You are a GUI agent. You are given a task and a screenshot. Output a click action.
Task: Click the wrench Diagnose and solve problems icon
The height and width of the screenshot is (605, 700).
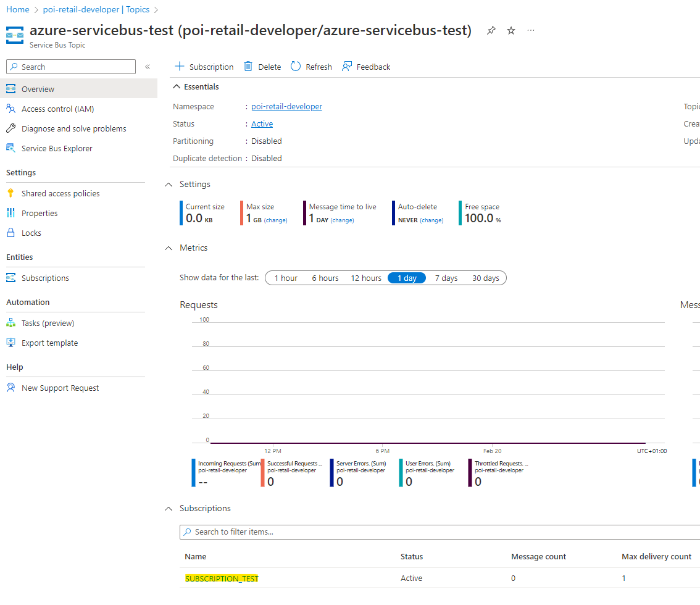(11, 128)
